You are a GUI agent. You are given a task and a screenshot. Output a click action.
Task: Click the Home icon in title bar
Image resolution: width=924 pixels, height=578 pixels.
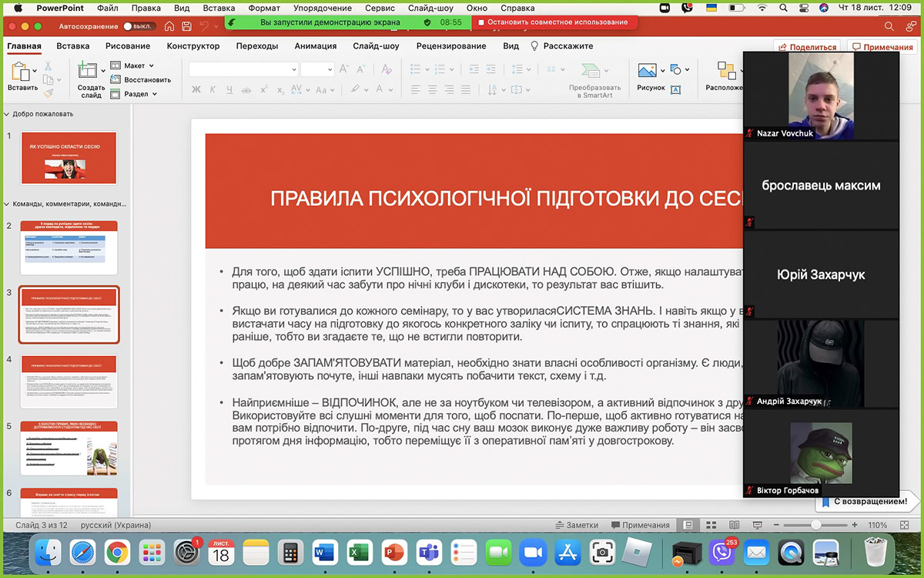(x=169, y=26)
